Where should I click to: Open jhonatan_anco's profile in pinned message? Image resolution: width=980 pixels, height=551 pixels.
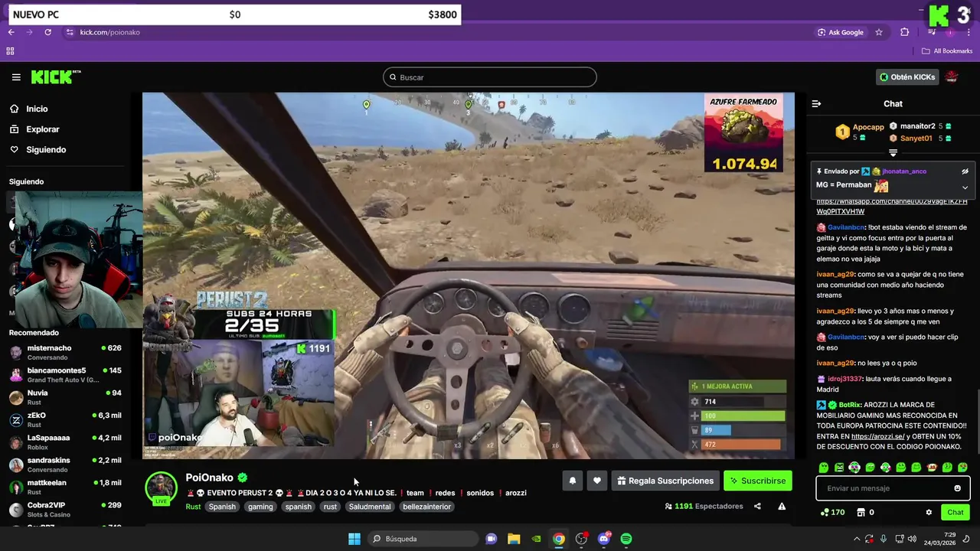pyautogui.click(x=903, y=171)
